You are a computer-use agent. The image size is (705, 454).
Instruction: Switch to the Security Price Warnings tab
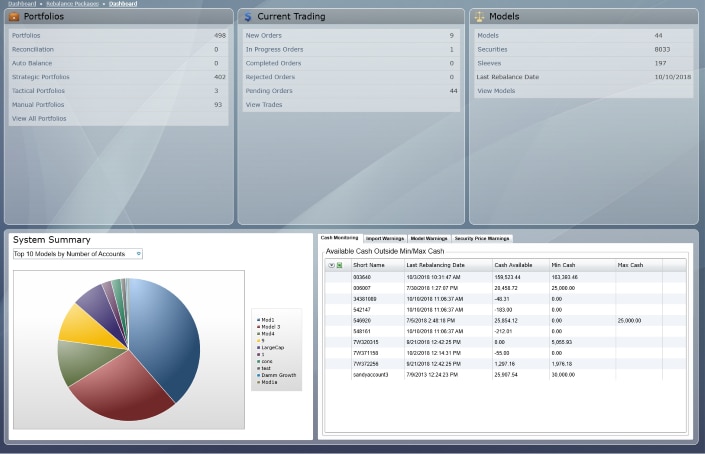tap(482, 238)
